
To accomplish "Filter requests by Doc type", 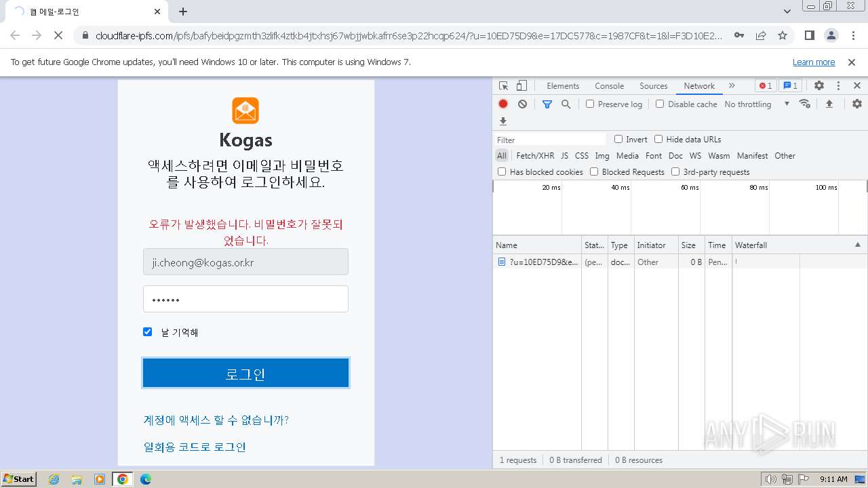I will coord(675,156).
